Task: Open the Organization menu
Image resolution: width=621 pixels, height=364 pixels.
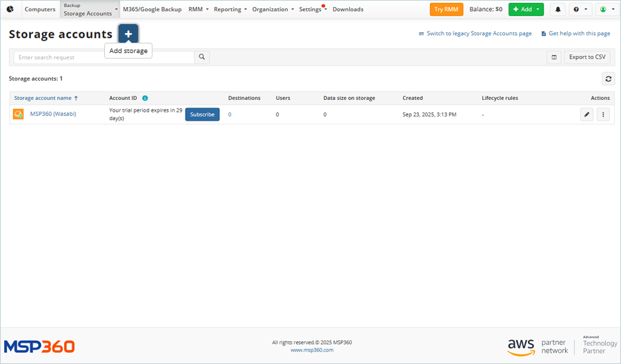Action: (273, 10)
